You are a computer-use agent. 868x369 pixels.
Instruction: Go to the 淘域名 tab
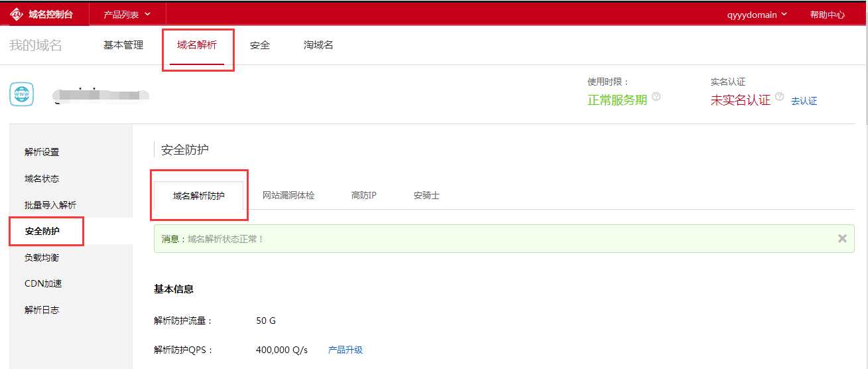pyautogui.click(x=318, y=45)
